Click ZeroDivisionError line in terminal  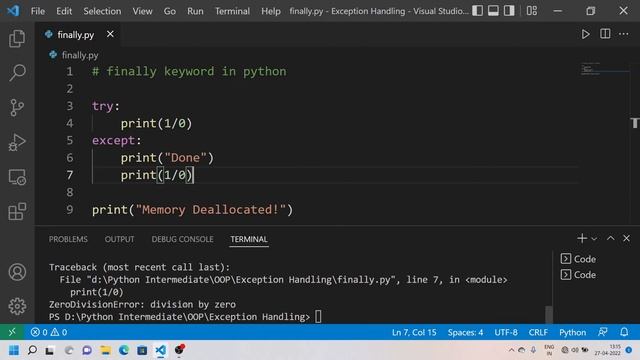click(142, 304)
